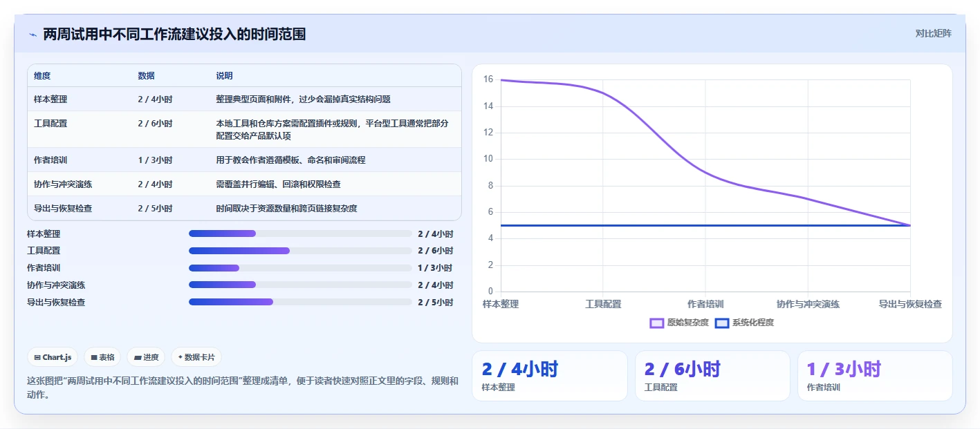Click the 作者培训 x-axis label on chart

click(x=705, y=304)
